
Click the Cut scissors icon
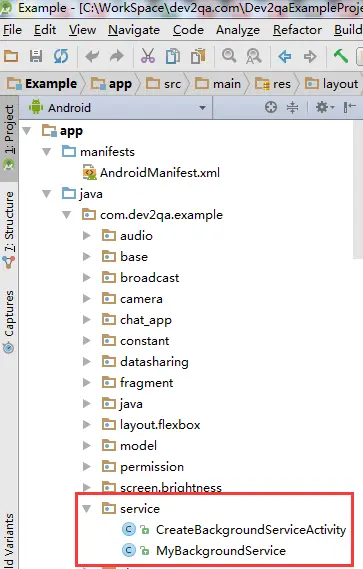click(x=148, y=56)
